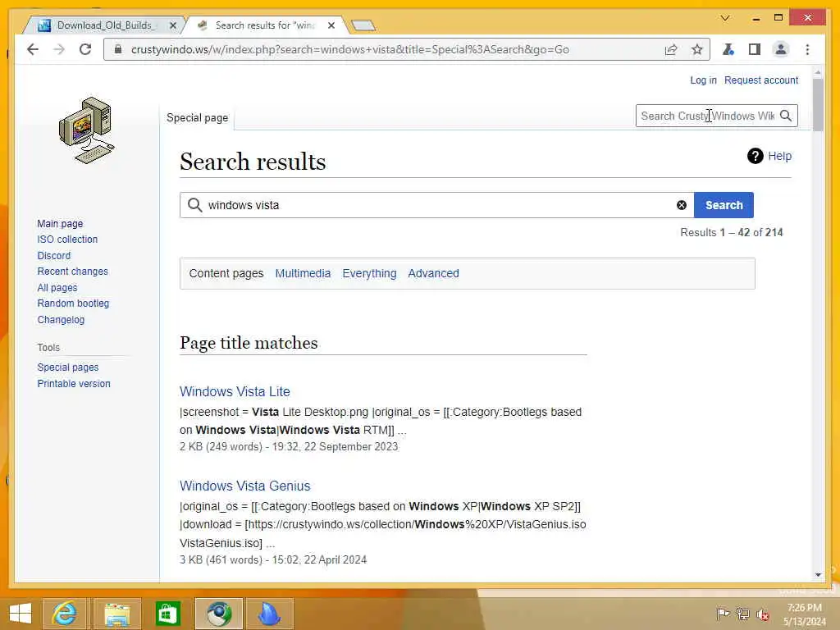Open Help via the question mark icon

click(x=755, y=156)
